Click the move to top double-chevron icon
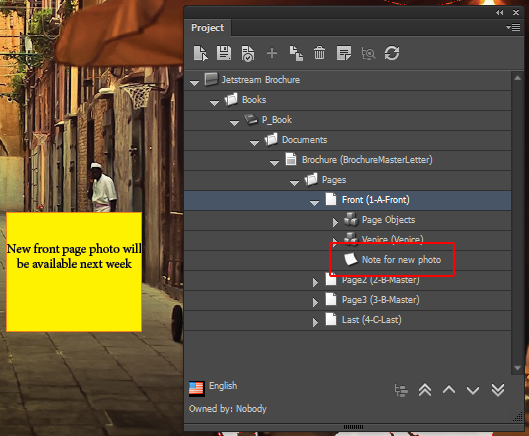Image resolution: width=529 pixels, height=436 pixels. [425, 390]
